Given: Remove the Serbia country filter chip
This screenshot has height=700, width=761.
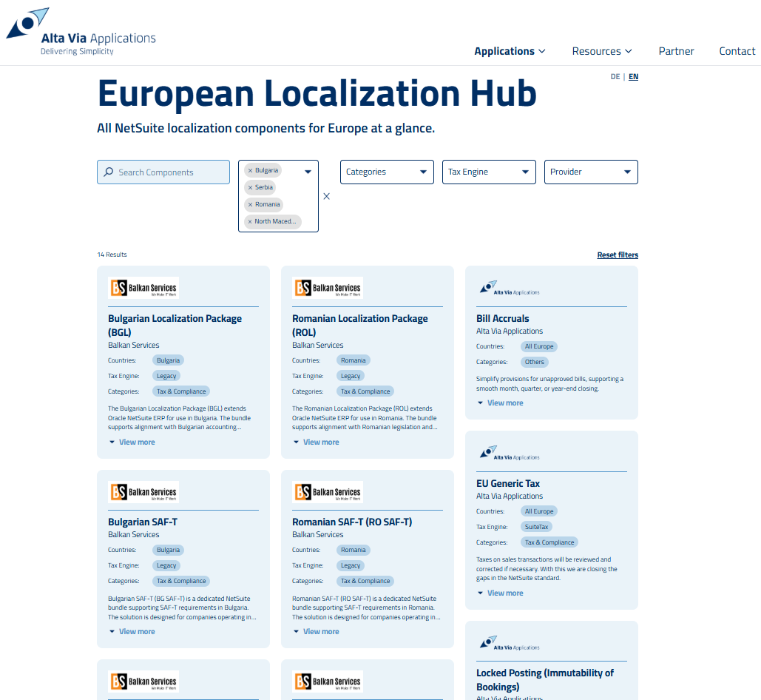Looking at the screenshot, I should click(x=251, y=187).
